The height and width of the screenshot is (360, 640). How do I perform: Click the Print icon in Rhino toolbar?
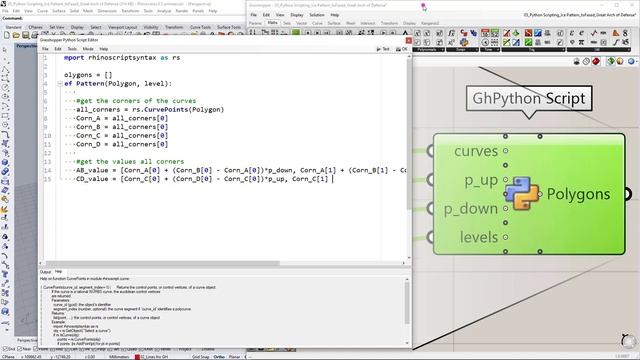click(x=34, y=36)
